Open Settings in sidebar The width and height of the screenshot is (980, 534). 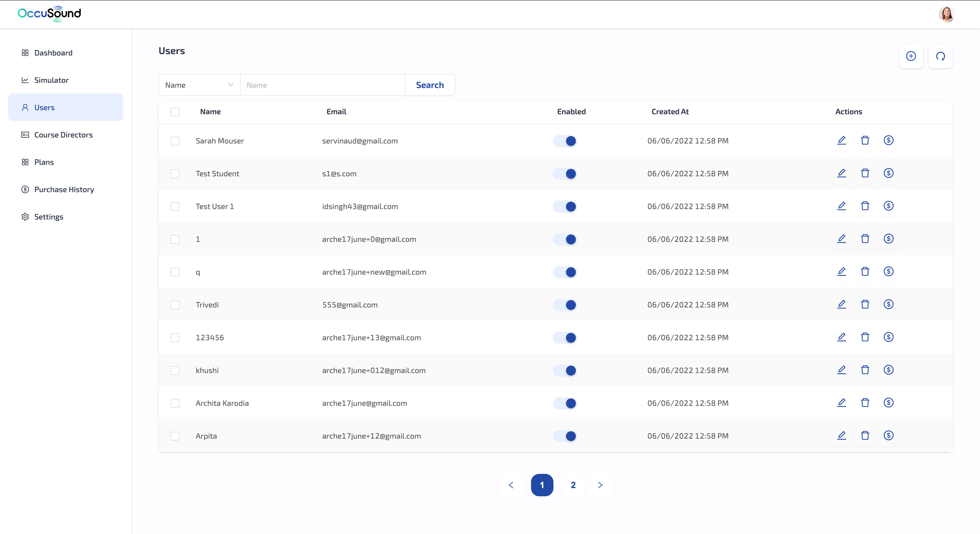point(65,217)
